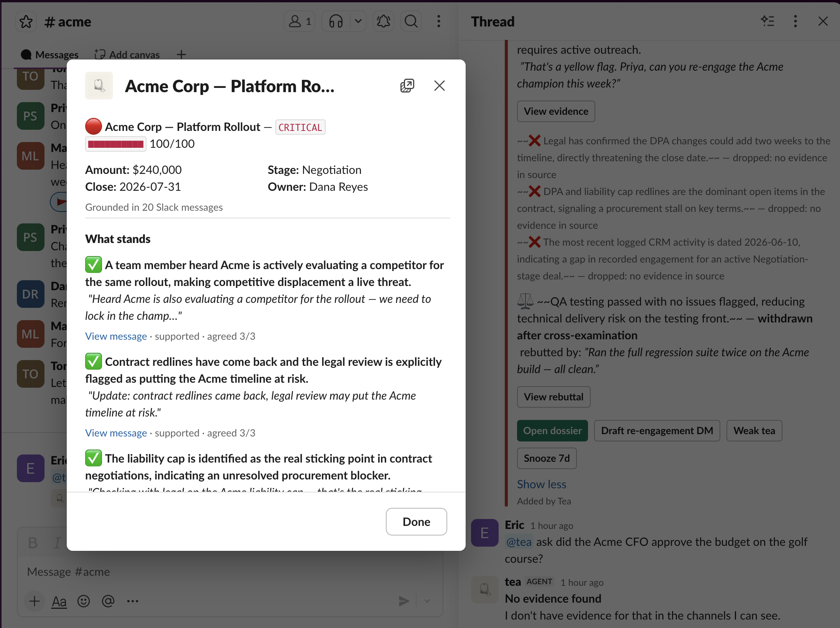Insert a mention with @ icon

coord(108,601)
